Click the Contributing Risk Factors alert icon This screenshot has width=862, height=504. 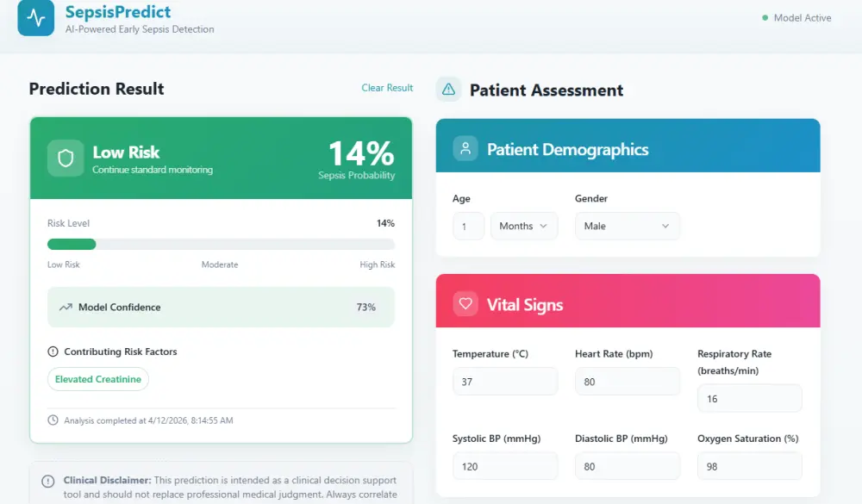click(53, 352)
